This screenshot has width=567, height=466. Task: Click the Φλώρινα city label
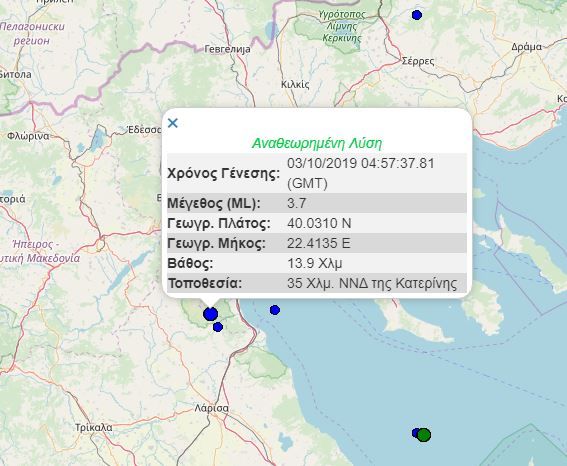(28, 136)
